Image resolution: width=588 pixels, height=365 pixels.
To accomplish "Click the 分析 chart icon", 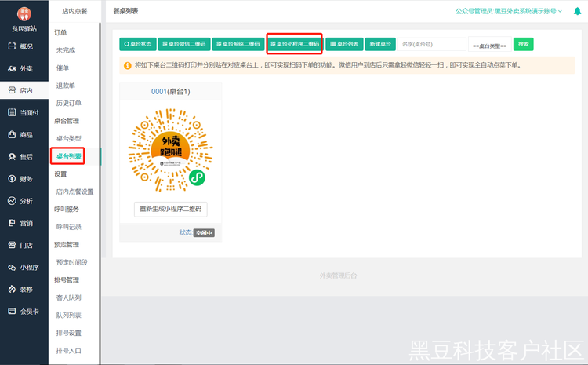I will click(x=12, y=200).
